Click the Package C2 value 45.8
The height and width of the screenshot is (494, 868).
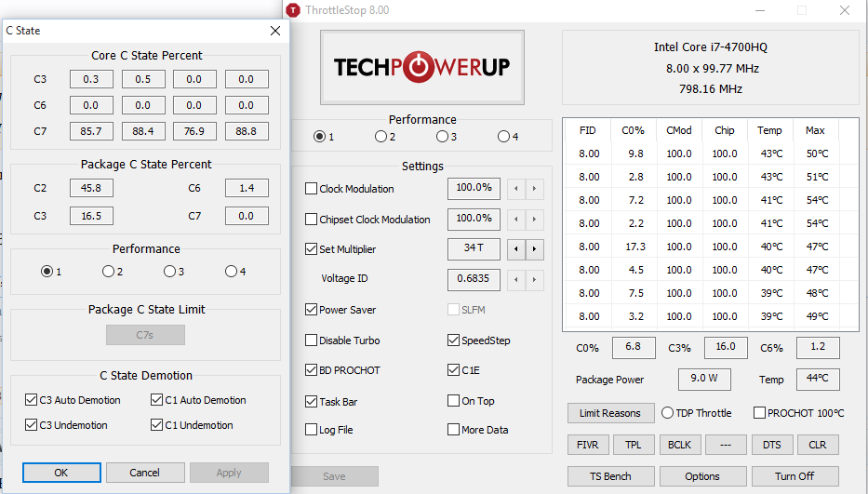click(91, 188)
